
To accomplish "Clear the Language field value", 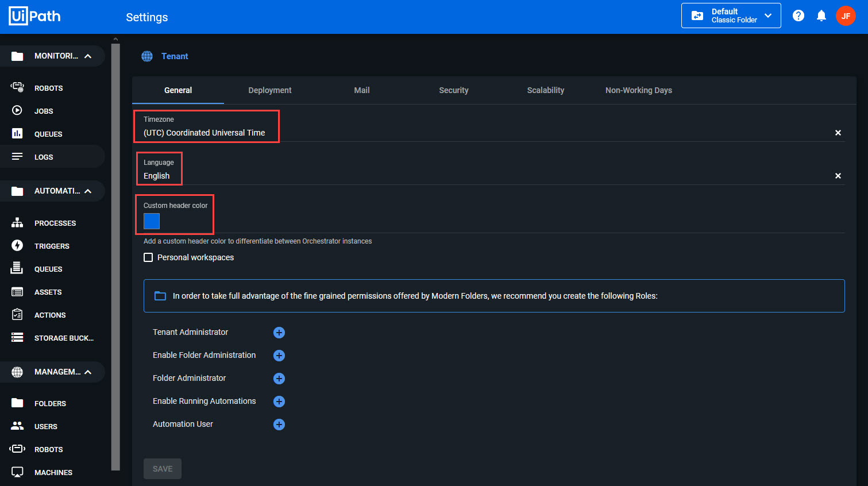I will (838, 176).
